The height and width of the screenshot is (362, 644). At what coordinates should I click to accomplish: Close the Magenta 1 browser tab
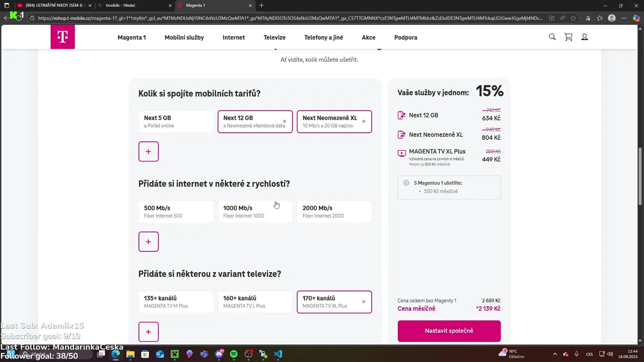251,6
